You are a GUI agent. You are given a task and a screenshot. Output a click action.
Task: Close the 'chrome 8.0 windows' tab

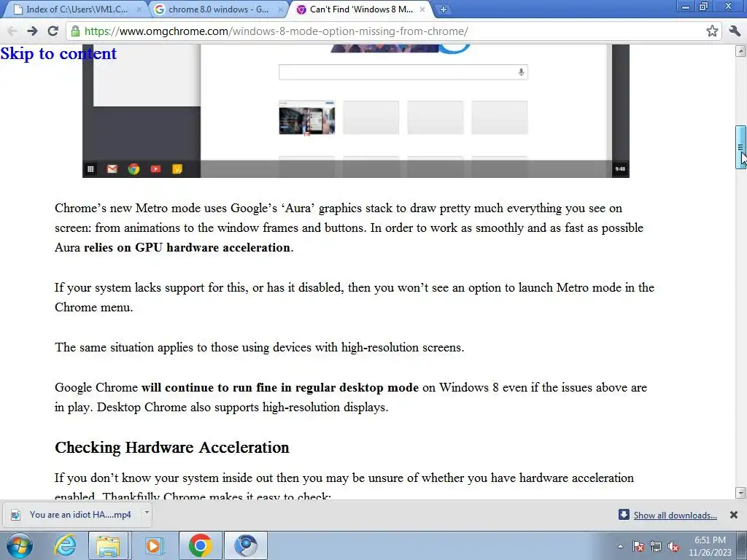point(281,9)
